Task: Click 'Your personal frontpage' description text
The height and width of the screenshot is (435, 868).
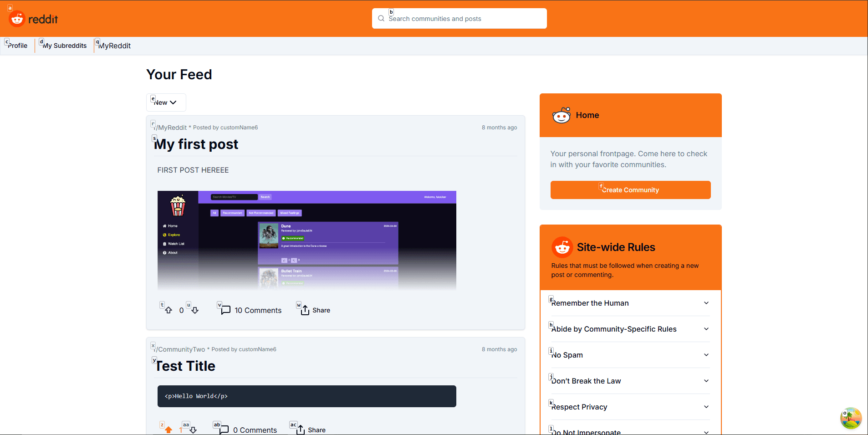Action: [629, 159]
